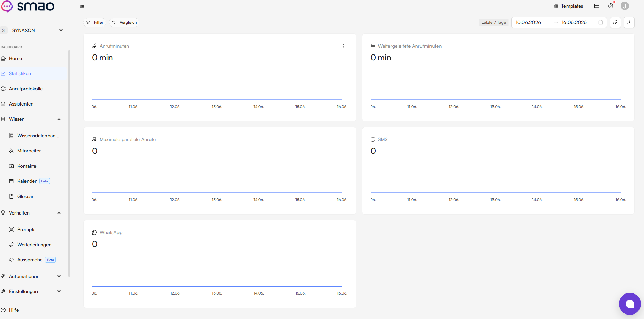Open the user avatar J menu
The height and width of the screenshot is (319, 644).
[625, 6]
